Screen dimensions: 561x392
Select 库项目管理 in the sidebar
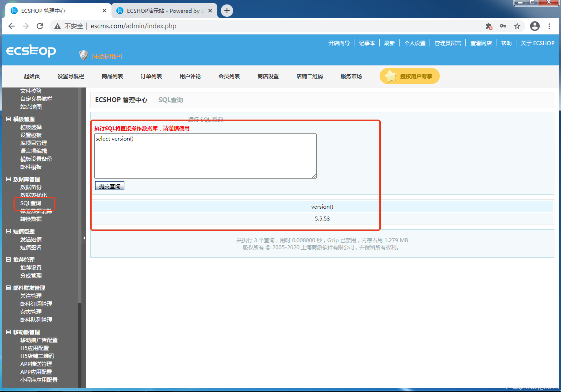tap(33, 143)
